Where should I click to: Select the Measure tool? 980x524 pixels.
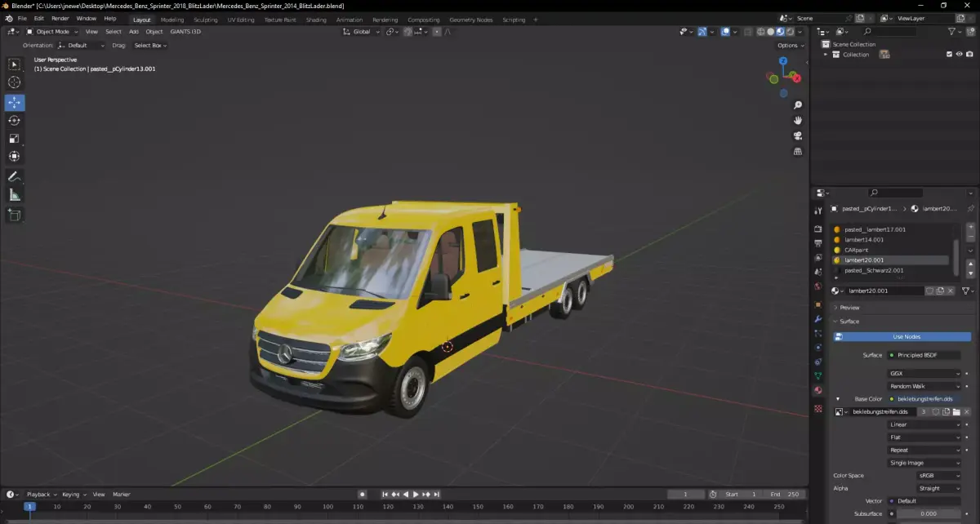[15, 195]
